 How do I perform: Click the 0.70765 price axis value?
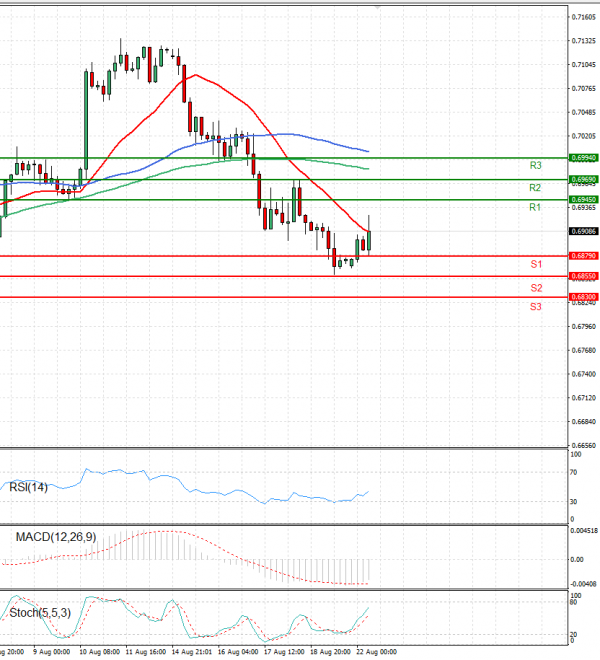584,88
